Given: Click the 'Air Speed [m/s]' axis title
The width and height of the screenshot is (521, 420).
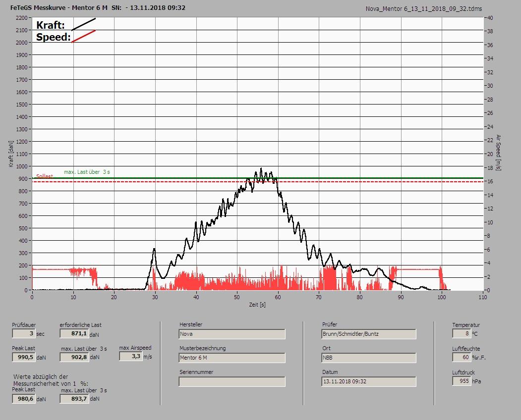Looking at the screenshot, I should click(498, 153).
